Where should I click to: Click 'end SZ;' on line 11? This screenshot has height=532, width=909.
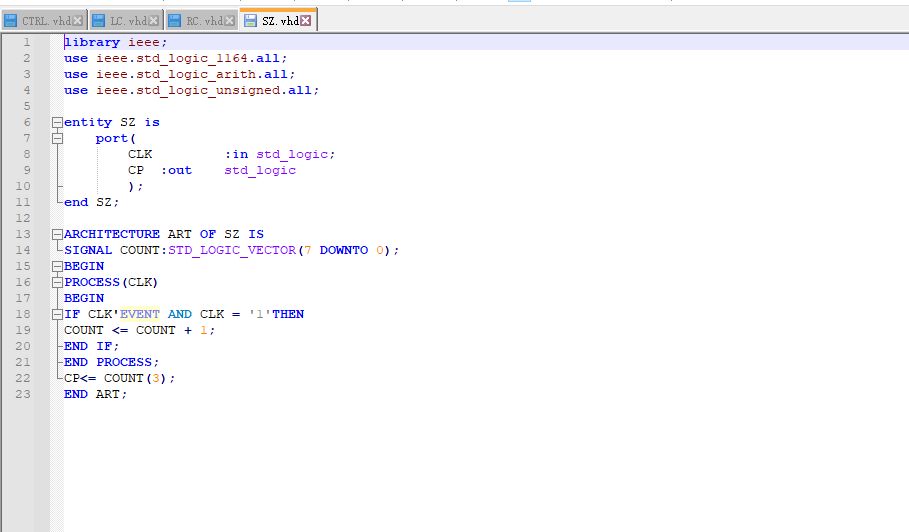[x=92, y=202]
